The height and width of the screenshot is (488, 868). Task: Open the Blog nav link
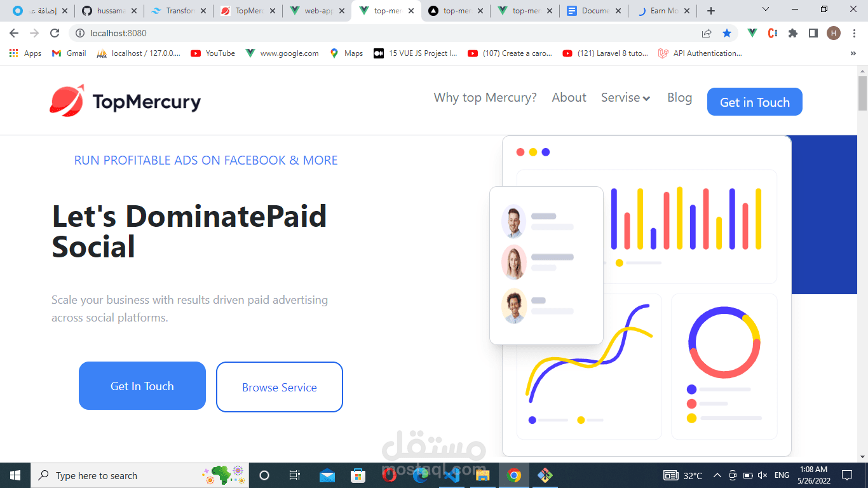[x=679, y=97]
